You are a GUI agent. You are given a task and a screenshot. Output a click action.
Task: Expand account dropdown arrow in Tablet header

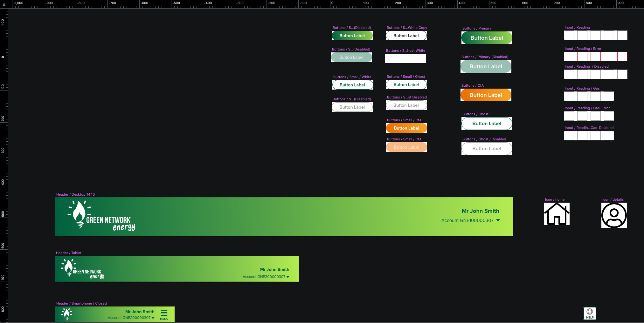click(x=288, y=277)
